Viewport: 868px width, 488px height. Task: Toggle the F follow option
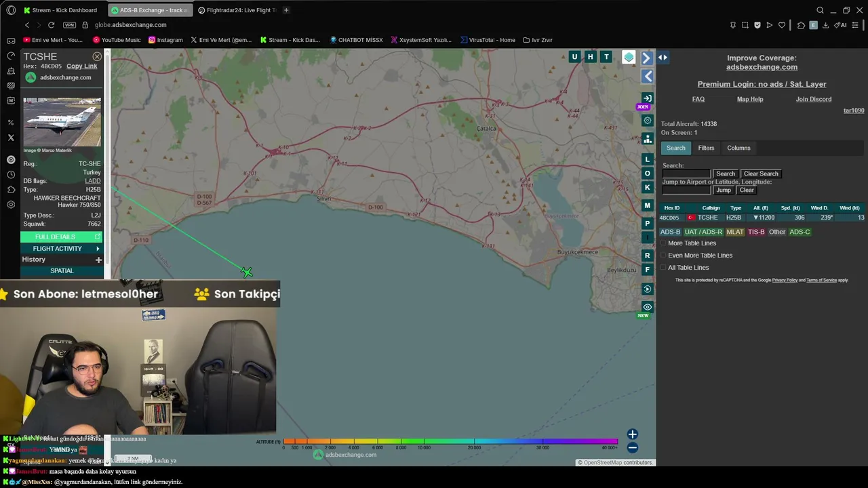pos(647,270)
